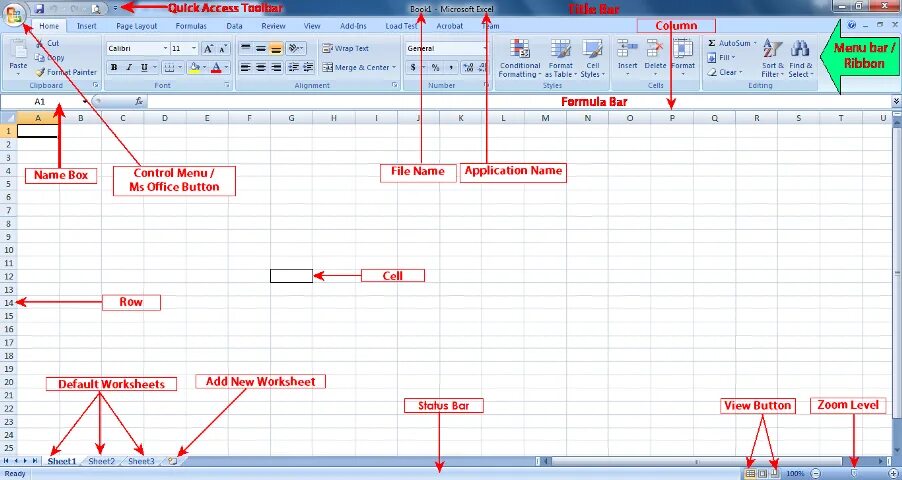
Task: Open the Clear dropdown in Editing group
Action: [724, 73]
